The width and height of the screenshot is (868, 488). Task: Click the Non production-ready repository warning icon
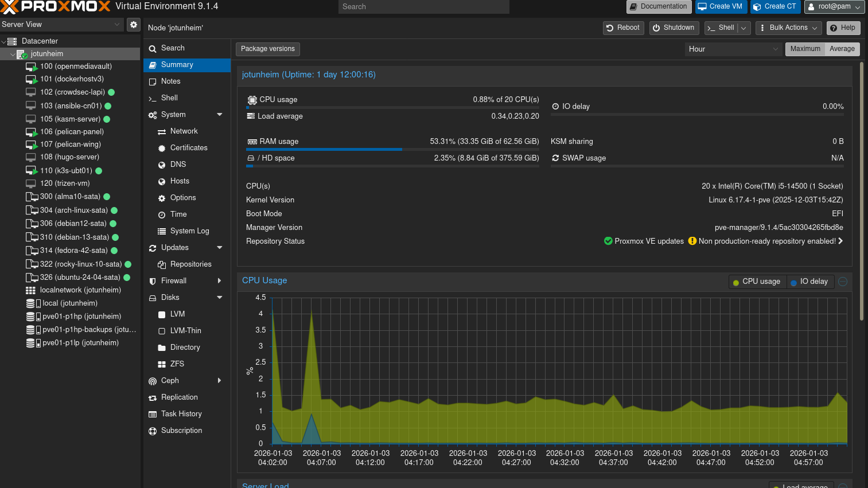click(x=692, y=241)
